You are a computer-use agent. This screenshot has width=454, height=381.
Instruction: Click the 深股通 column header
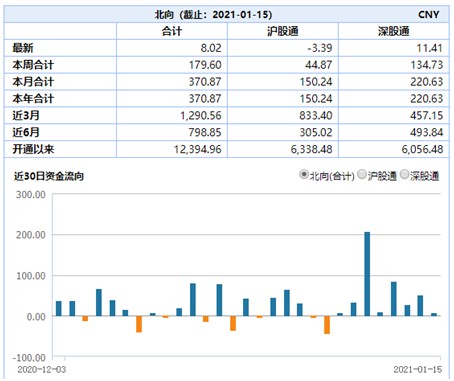coord(394,31)
